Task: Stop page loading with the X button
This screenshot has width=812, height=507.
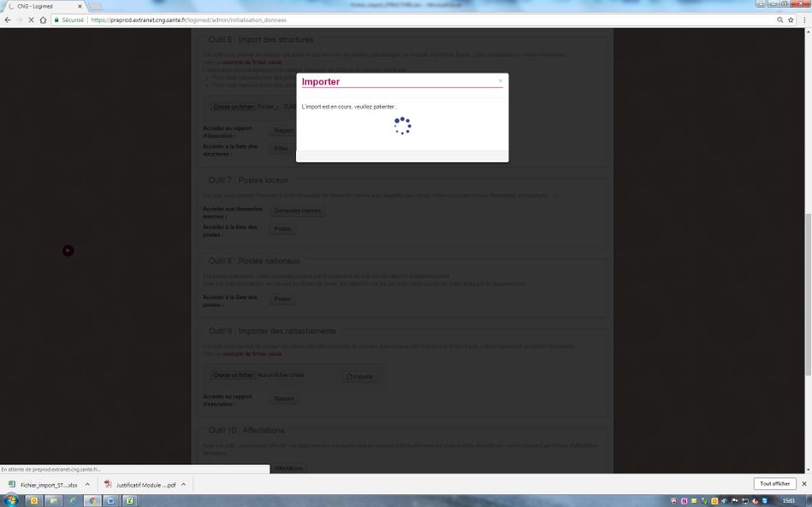Action: [x=31, y=21]
